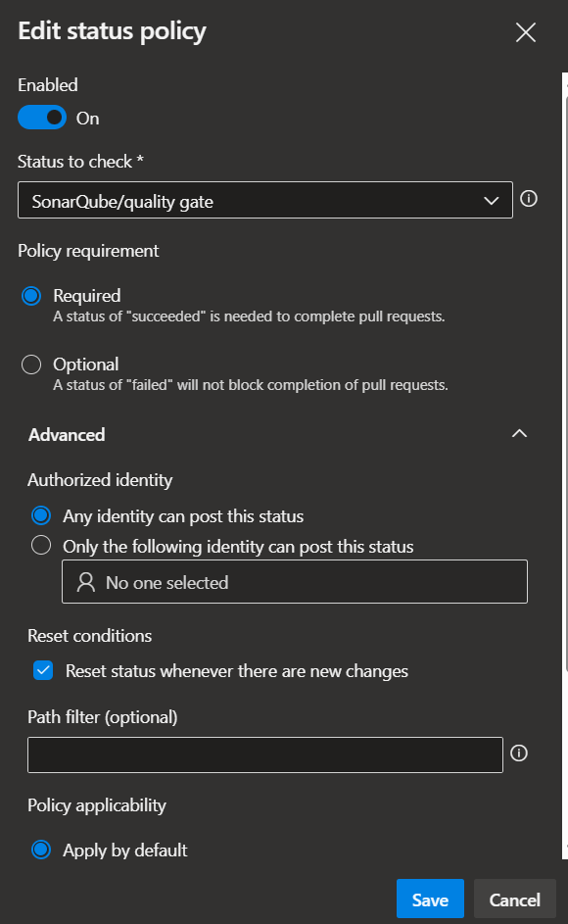Select Only the following identity option
568x924 pixels.
(x=41, y=545)
